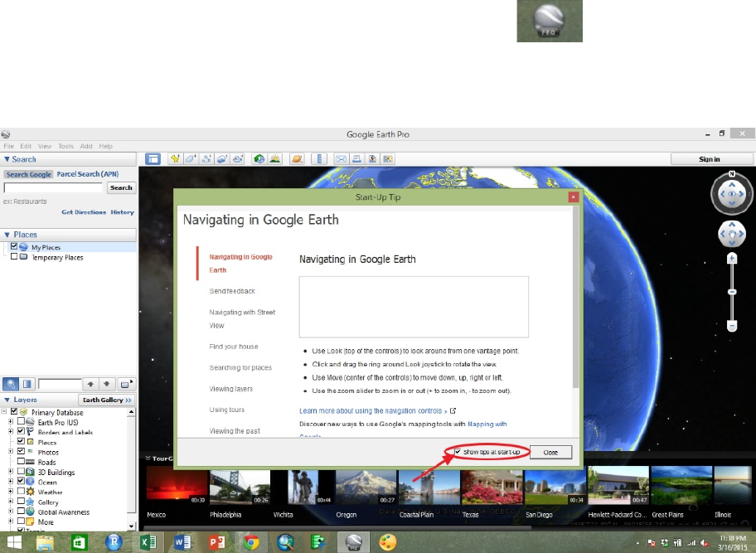Collapse the Search panel triangle

click(x=7, y=159)
